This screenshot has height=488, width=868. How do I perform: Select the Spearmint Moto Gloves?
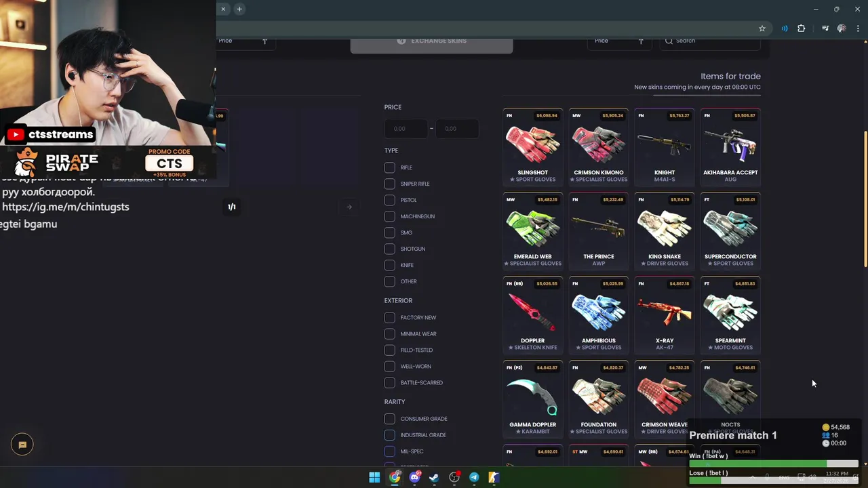[730, 315]
